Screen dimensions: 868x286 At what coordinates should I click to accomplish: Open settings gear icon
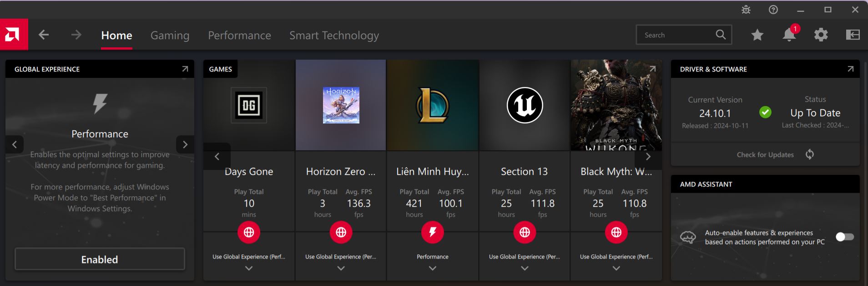pos(821,35)
